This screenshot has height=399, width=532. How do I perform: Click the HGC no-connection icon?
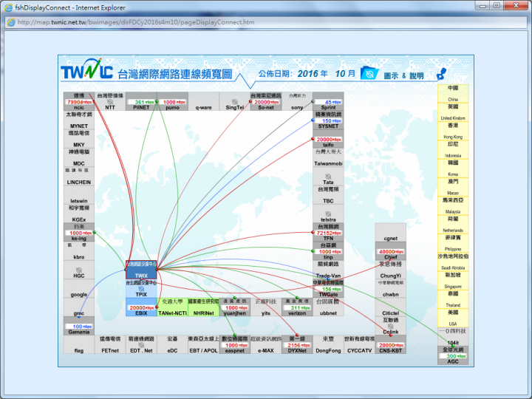click(79, 270)
